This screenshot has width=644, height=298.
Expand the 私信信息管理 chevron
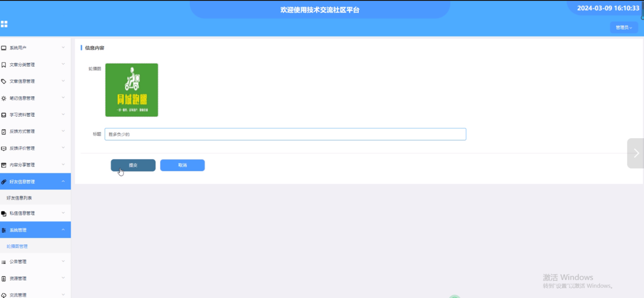[x=63, y=213]
